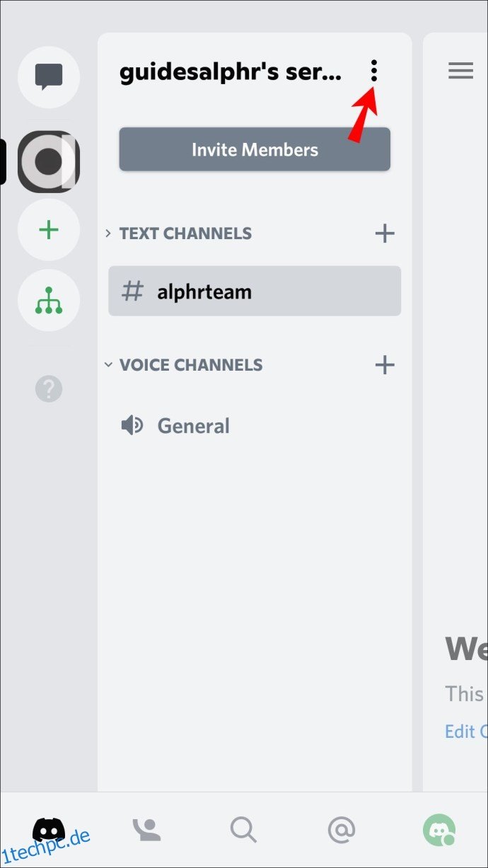
Task: Select the guidesalphr server avatar
Action: [x=49, y=162]
